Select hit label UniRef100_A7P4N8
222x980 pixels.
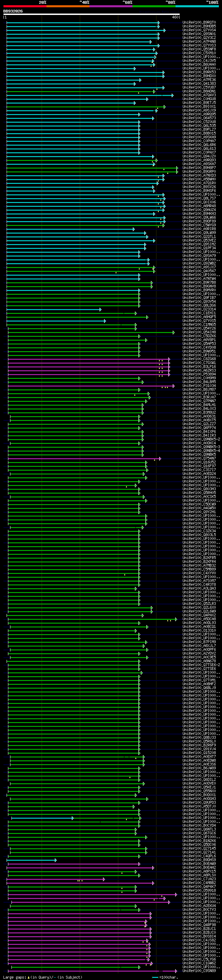(199, 41)
